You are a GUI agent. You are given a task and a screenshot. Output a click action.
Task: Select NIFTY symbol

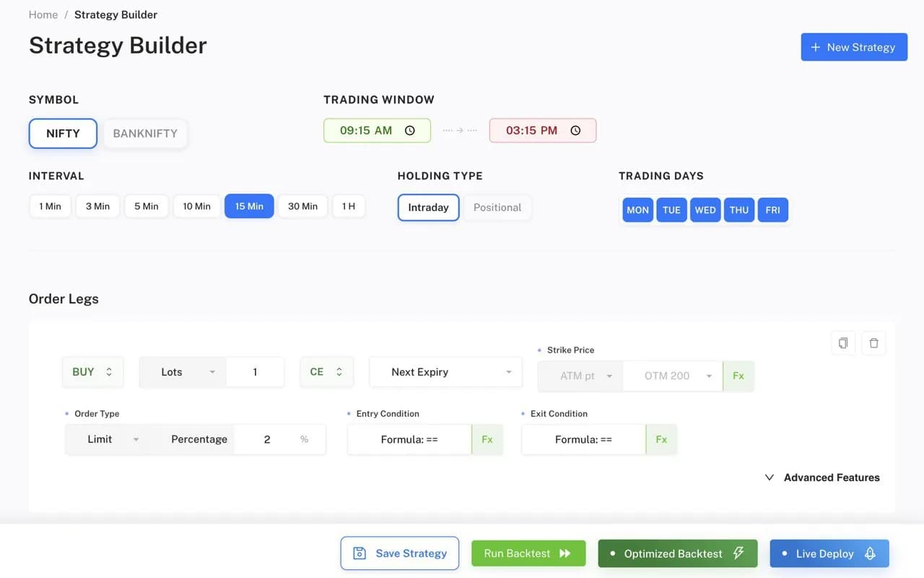click(x=63, y=134)
